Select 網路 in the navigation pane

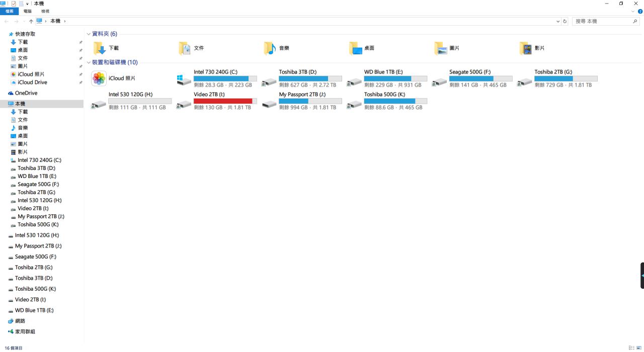point(17,321)
